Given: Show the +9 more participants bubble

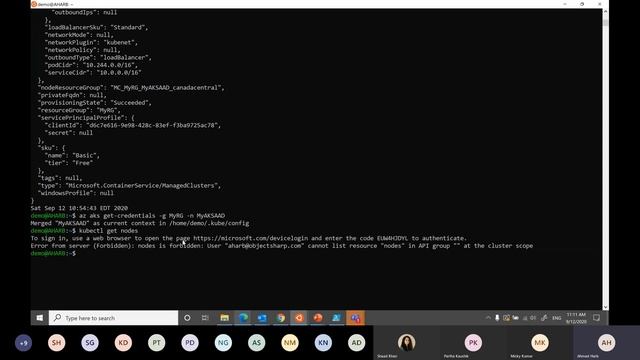Looking at the screenshot, I should point(23,343).
